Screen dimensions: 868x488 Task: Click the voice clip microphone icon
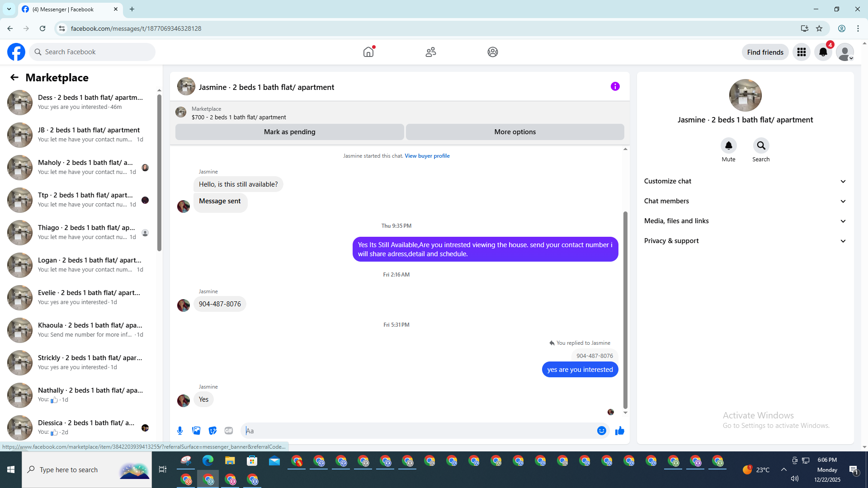[180, 431]
